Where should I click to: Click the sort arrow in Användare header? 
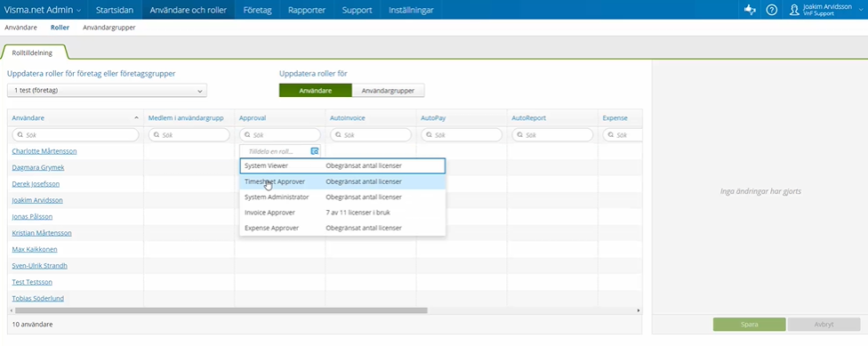[136, 118]
